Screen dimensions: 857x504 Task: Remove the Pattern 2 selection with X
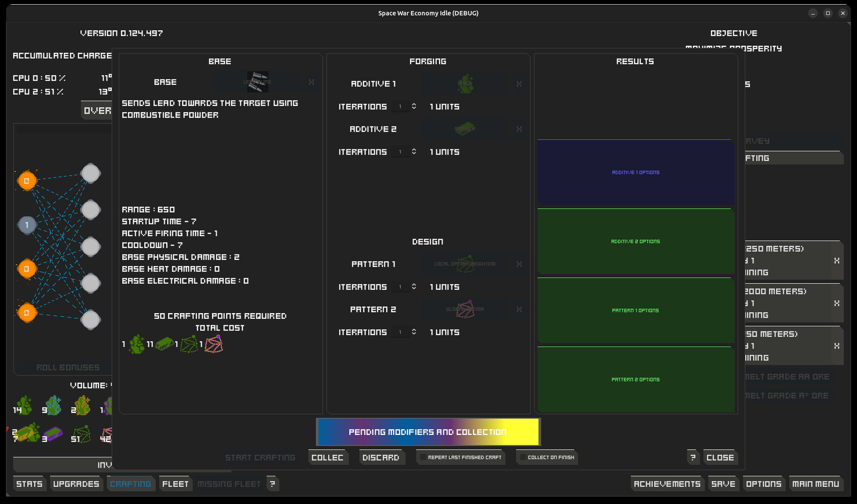click(x=519, y=309)
